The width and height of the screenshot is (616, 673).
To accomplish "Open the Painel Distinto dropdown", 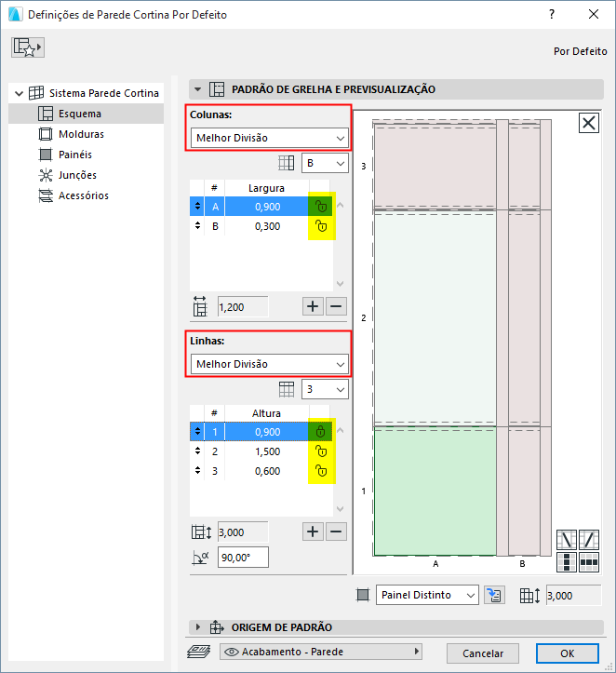I will pyautogui.click(x=427, y=596).
